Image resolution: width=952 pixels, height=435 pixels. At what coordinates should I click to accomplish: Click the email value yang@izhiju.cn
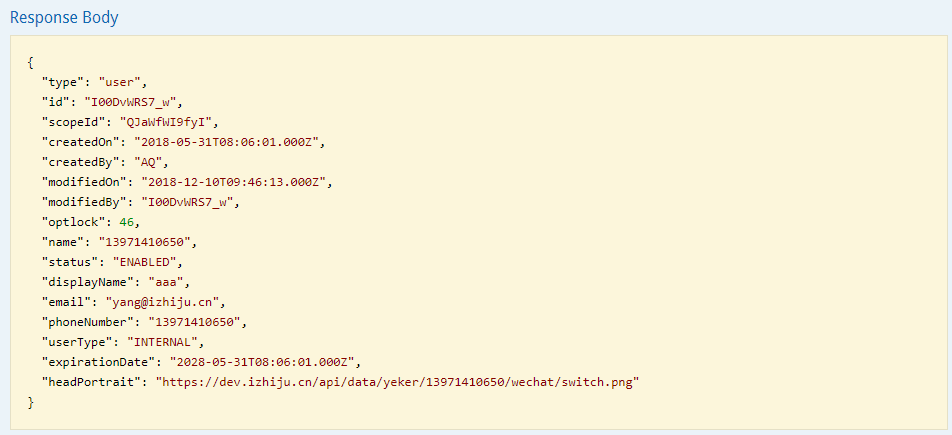click(166, 302)
